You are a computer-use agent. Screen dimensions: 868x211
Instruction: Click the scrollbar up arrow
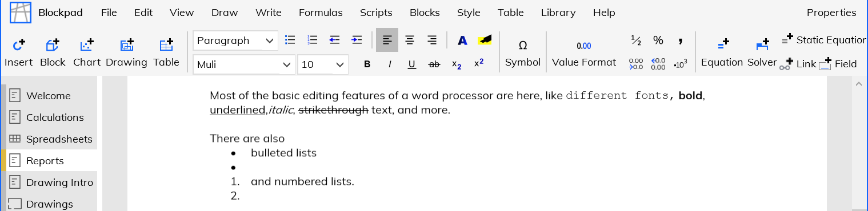858,84
